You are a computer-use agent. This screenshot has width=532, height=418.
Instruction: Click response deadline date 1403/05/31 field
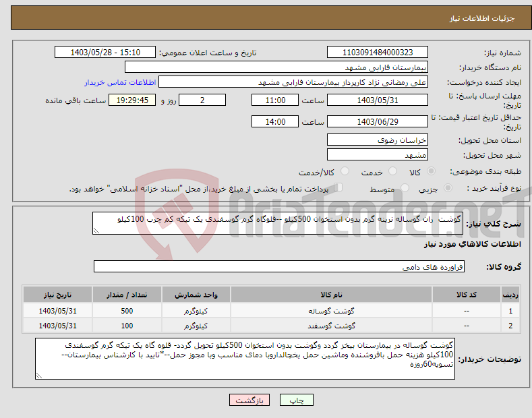click(x=378, y=100)
